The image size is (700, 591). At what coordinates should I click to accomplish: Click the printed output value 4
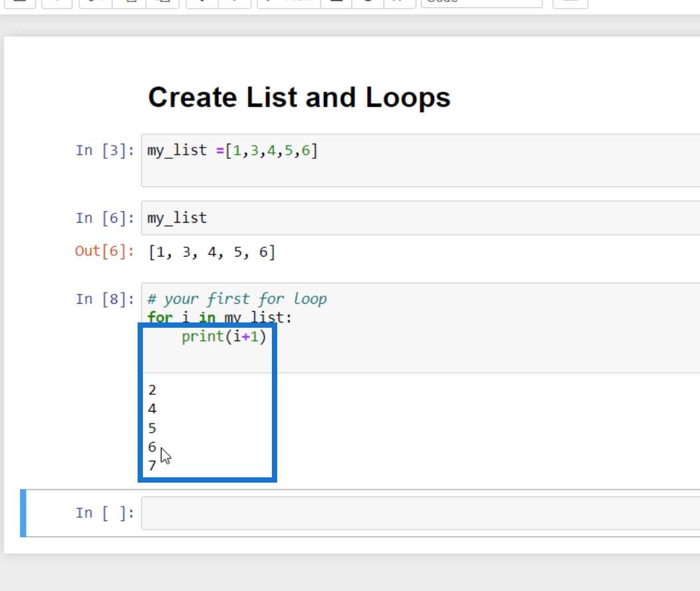tap(152, 409)
